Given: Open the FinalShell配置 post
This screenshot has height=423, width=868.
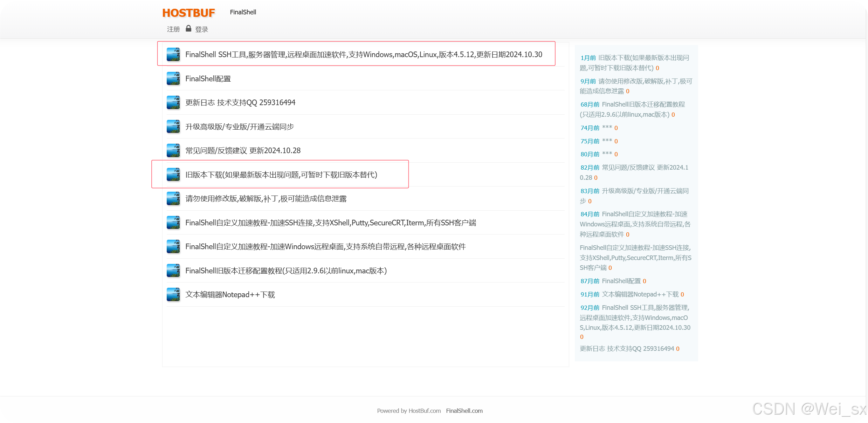Looking at the screenshot, I should click(x=208, y=79).
